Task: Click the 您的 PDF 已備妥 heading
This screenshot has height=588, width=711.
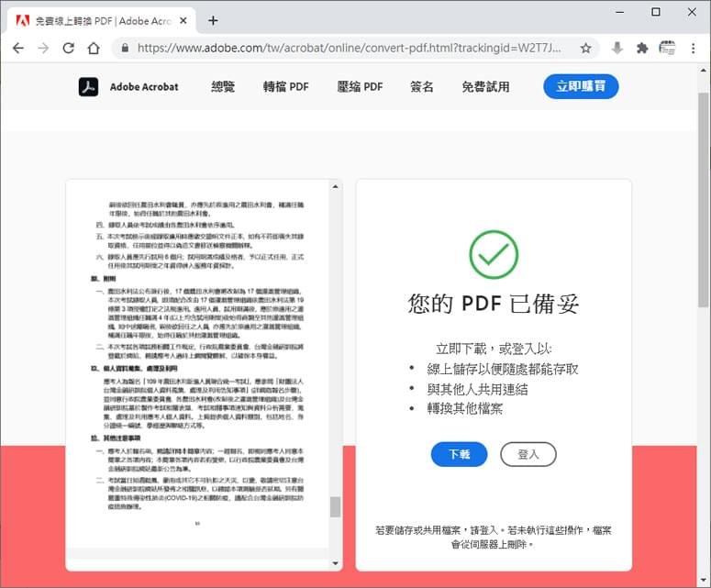Action: tap(494, 304)
